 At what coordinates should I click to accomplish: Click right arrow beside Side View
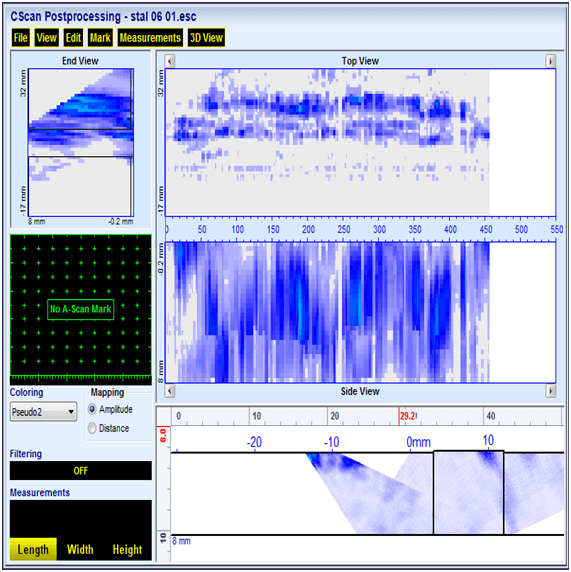tap(550, 391)
